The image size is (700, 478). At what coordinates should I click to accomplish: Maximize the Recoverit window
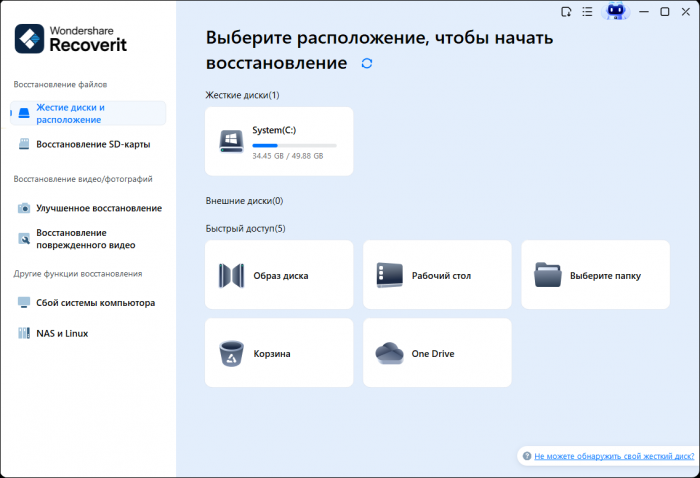[665, 12]
